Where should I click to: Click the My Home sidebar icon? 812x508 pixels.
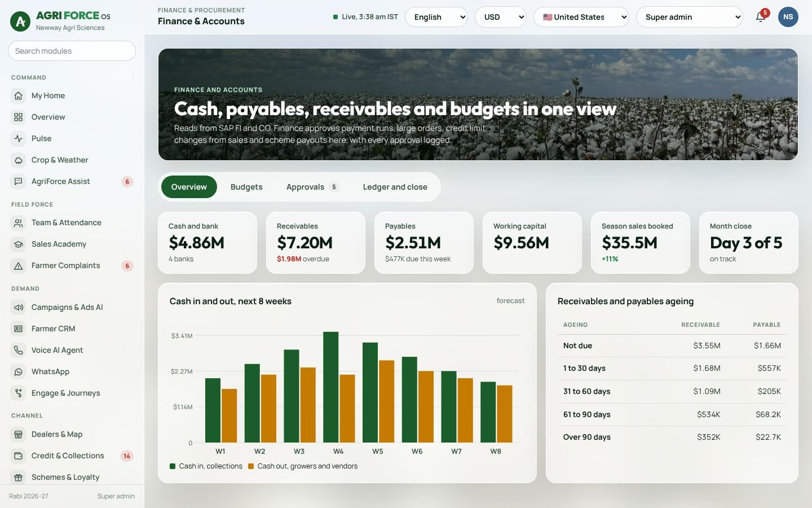pyautogui.click(x=19, y=96)
